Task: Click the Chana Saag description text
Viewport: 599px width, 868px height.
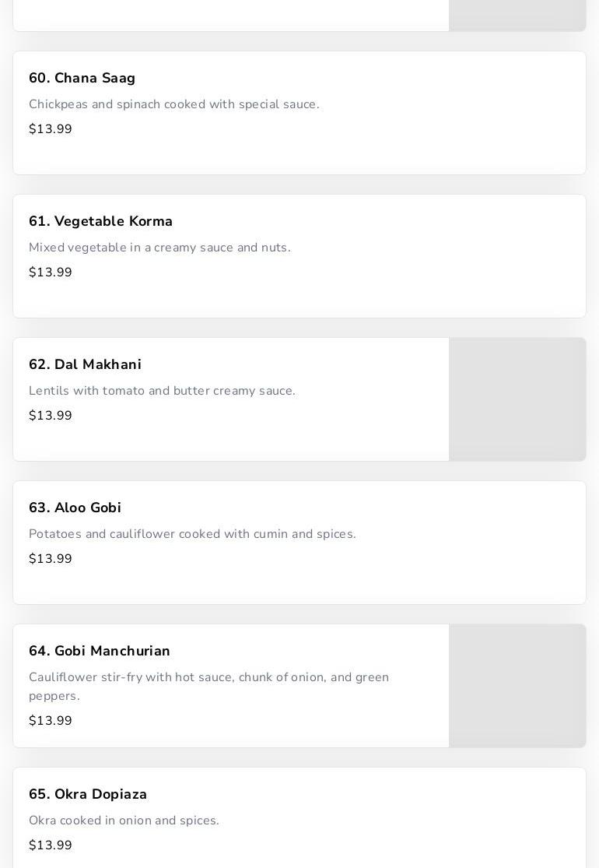Action: (x=173, y=104)
